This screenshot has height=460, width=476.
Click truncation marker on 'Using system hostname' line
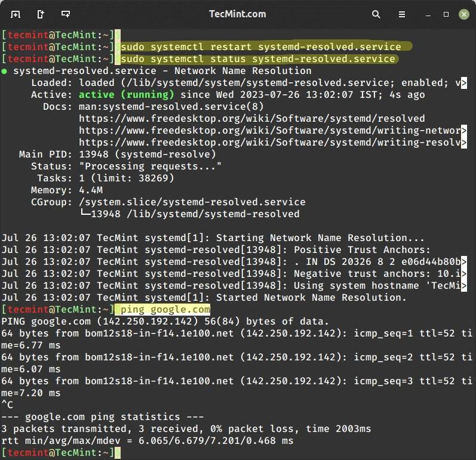point(464,286)
